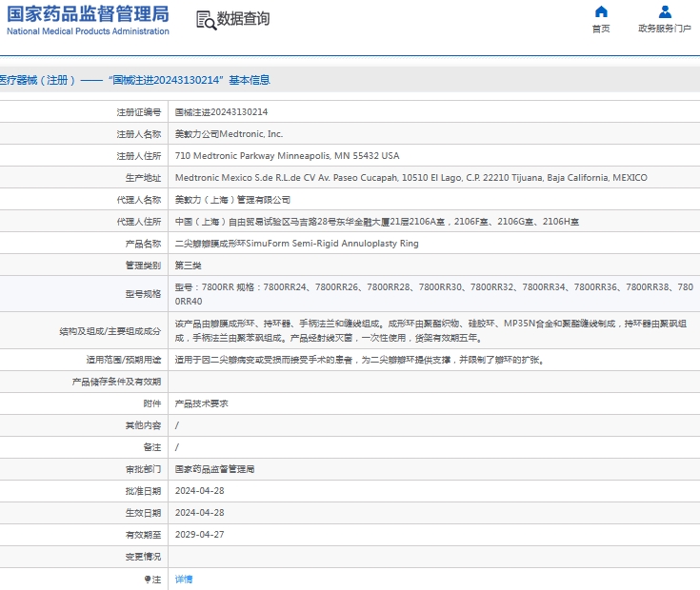Image resolution: width=700 pixels, height=590 pixels.
Task: Click the 生产地址 label
Action: pos(143,178)
